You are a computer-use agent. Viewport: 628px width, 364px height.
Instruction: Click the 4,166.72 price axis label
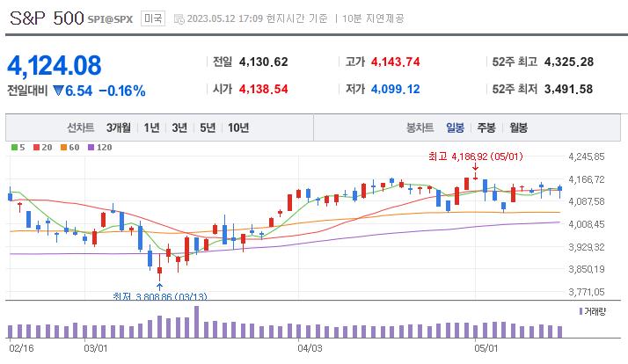[x=587, y=179]
